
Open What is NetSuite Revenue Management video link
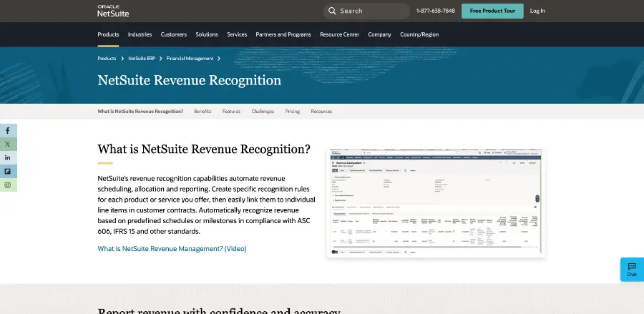[x=172, y=249]
